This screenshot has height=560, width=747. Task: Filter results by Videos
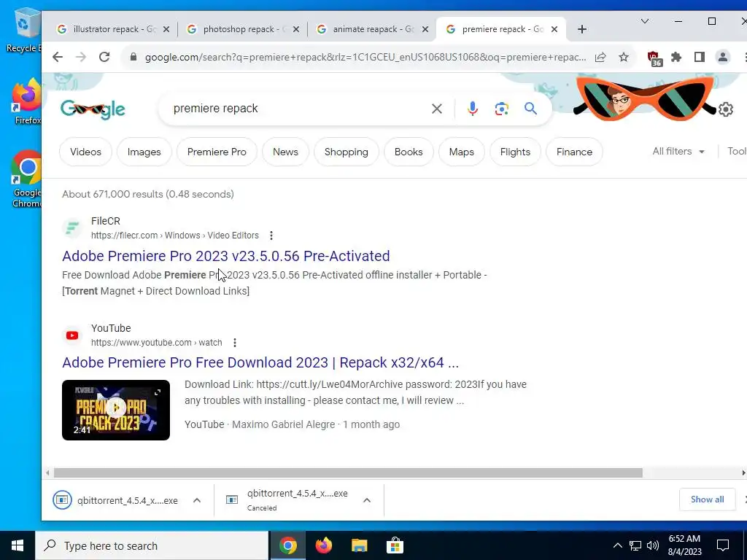pyautogui.click(x=86, y=152)
